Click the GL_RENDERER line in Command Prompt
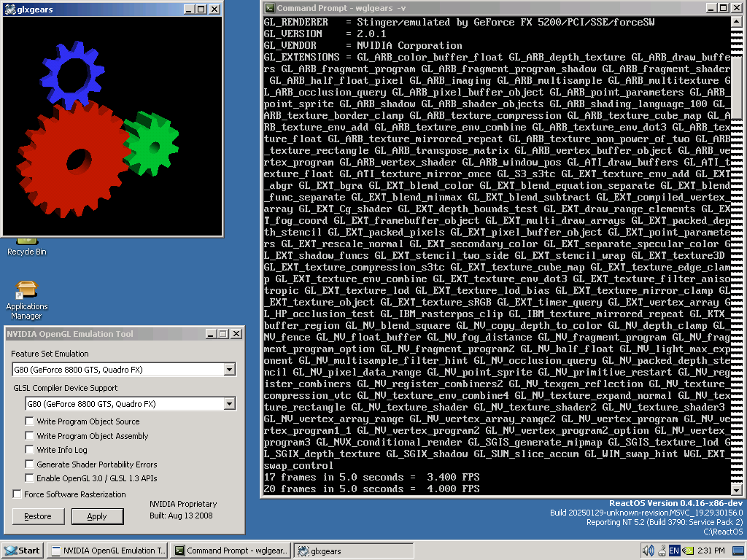Image resolution: width=747 pixels, height=560 pixels. pyautogui.click(x=460, y=23)
